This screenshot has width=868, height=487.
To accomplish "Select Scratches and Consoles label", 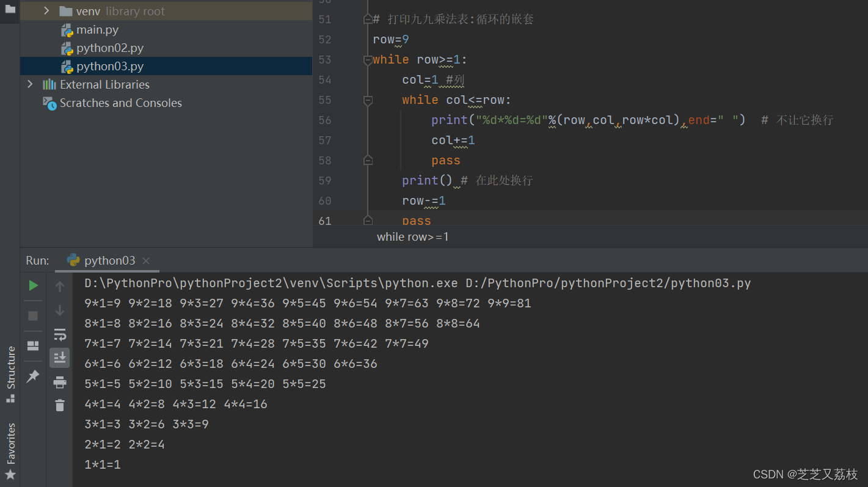I will click(x=121, y=103).
